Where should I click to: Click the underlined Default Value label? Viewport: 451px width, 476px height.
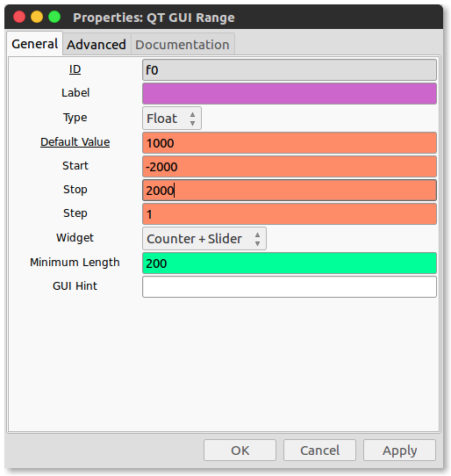coord(75,141)
